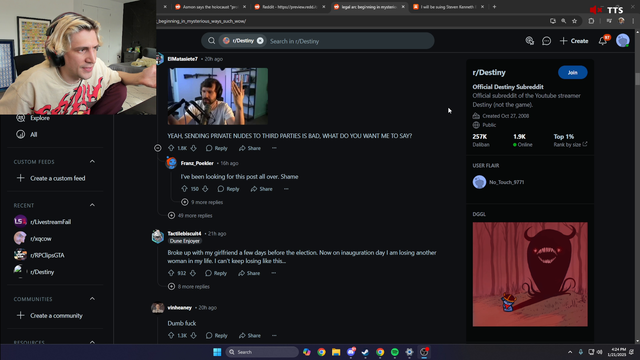Collapse the Resources section
The image size is (640, 360).
click(92, 342)
